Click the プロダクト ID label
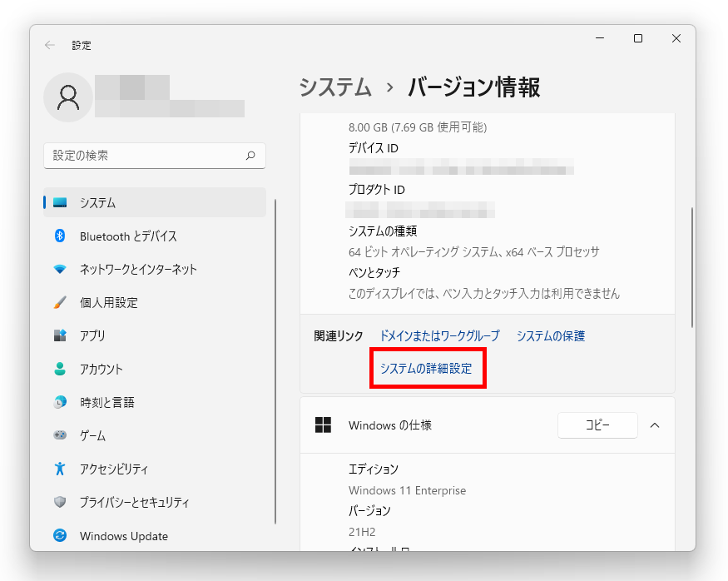The height and width of the screenshot is (581, 728). pos(377,190)
